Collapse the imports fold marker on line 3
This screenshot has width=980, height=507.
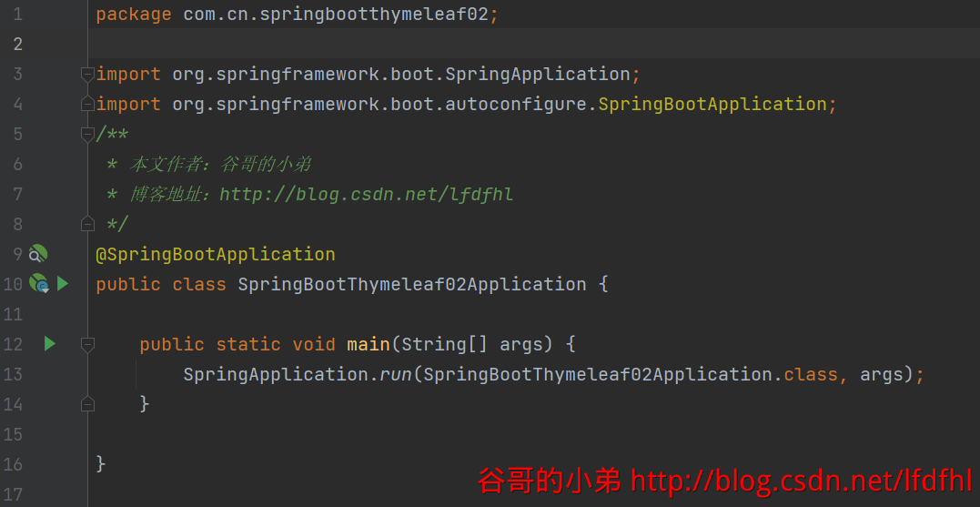(x=87, y=74)
